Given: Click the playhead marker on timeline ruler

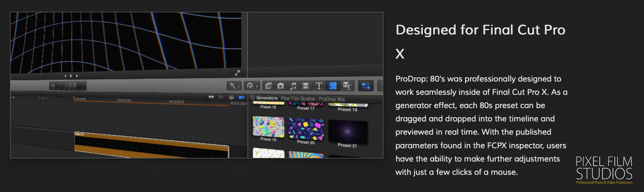Looking at the screenshot, I should (74, 98).
